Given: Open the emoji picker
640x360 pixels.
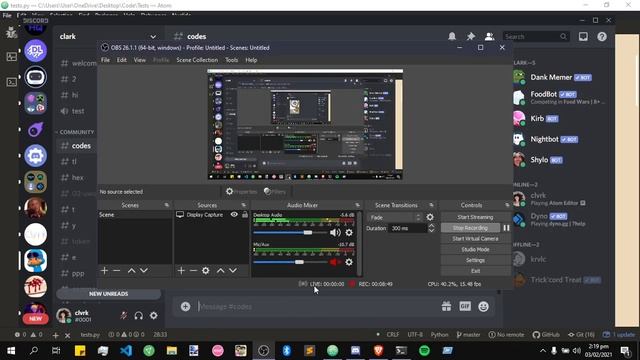Looking at the screenshot, I should (484, 307).
